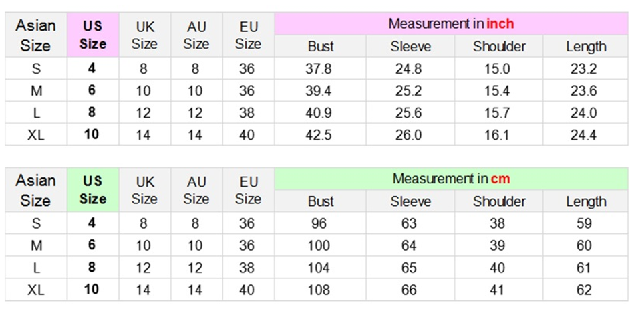This screenshot has width=644, height=313.
Task: Click the green "Measurement in cm" header
Action: point(451,179)
